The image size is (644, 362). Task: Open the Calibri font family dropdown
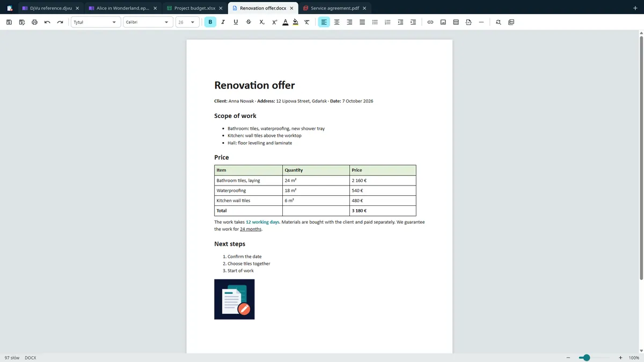tap(148, 22)
